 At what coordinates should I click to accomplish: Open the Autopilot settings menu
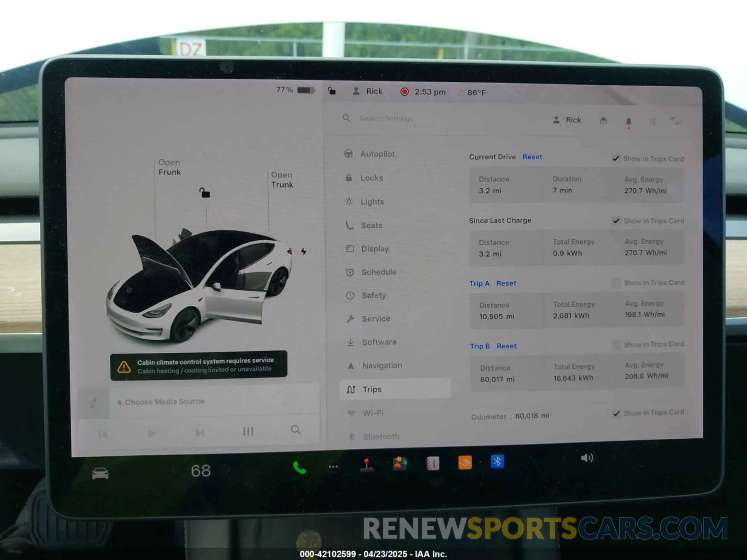(x=370, y=154)
